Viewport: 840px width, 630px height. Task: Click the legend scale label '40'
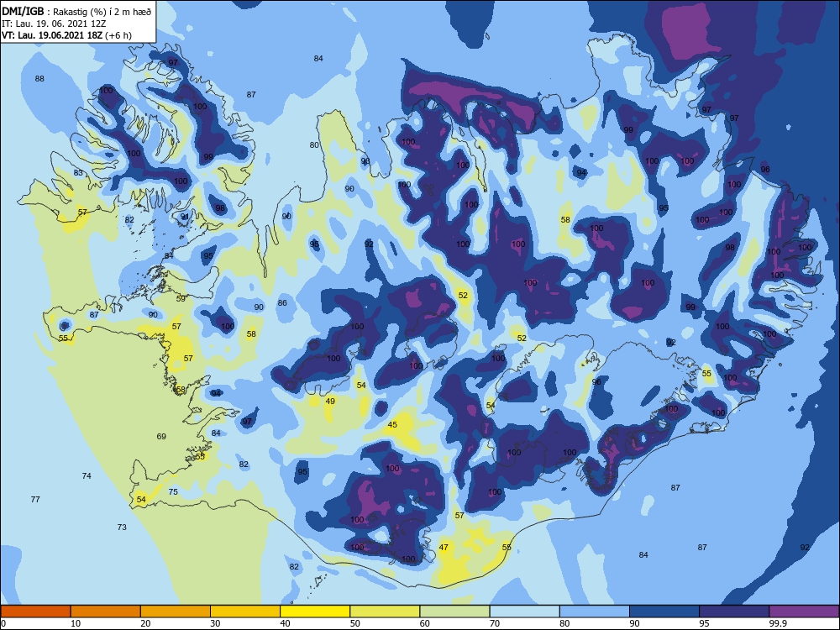pos(285,623)
